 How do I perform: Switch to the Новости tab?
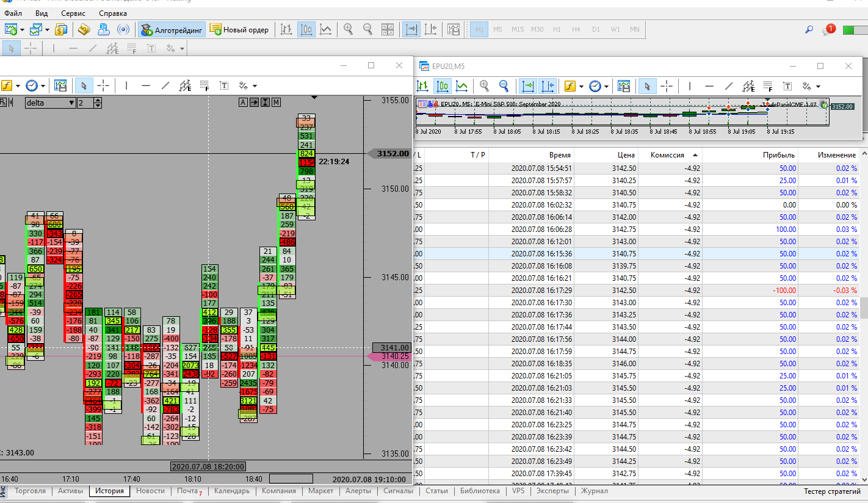pyautogui.click(x=150, y=491)
